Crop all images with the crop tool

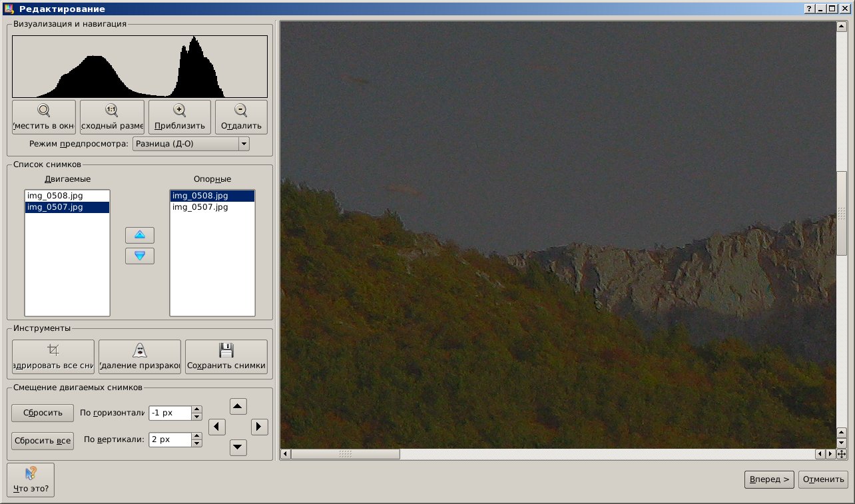pos(53,357)
